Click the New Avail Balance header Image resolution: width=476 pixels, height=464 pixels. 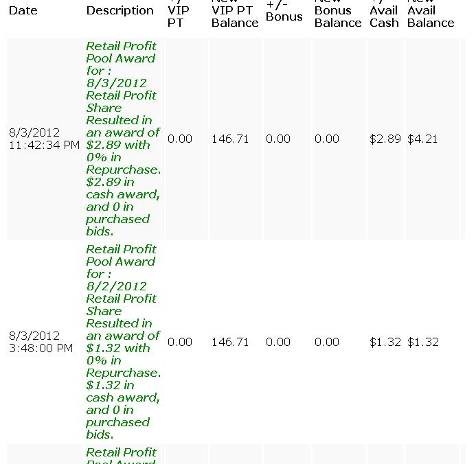pos(430,16)
